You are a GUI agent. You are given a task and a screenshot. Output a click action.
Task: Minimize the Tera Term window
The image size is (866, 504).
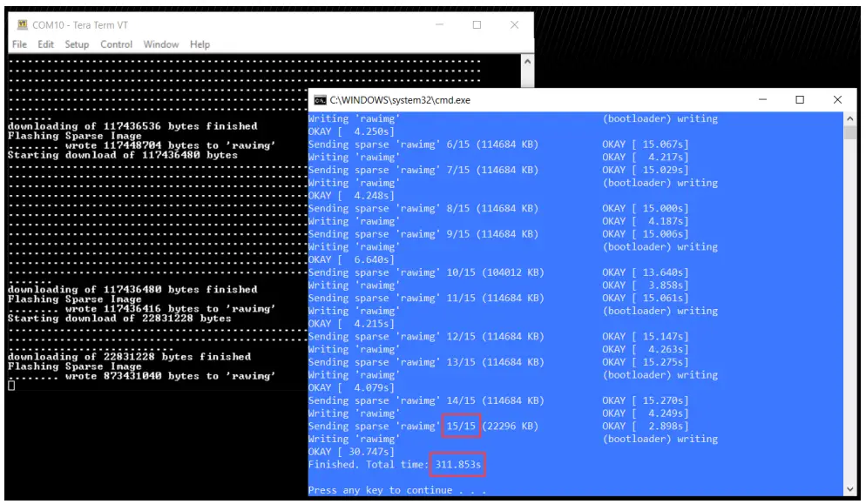pos(440,25)
